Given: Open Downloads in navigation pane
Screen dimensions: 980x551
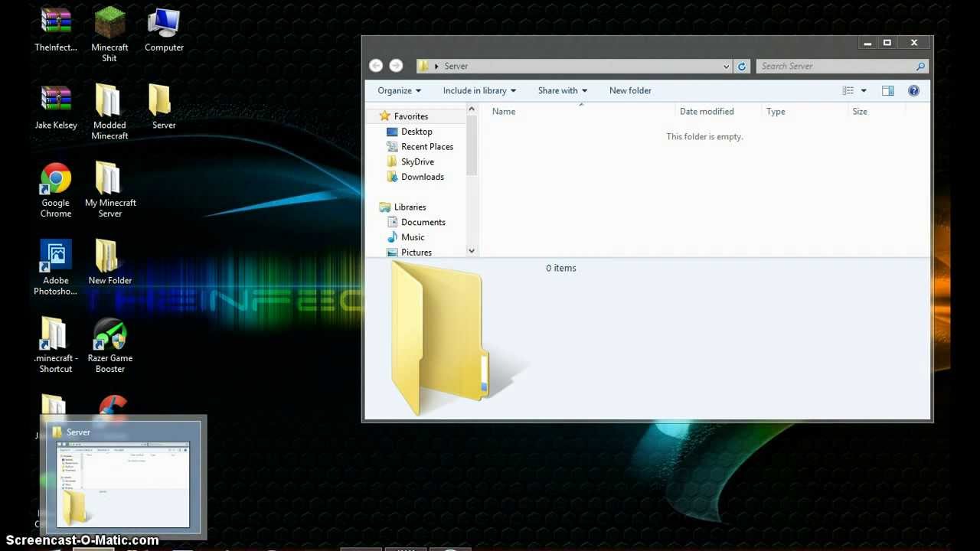Looking at the screenshot, I should tap(422, 177).
